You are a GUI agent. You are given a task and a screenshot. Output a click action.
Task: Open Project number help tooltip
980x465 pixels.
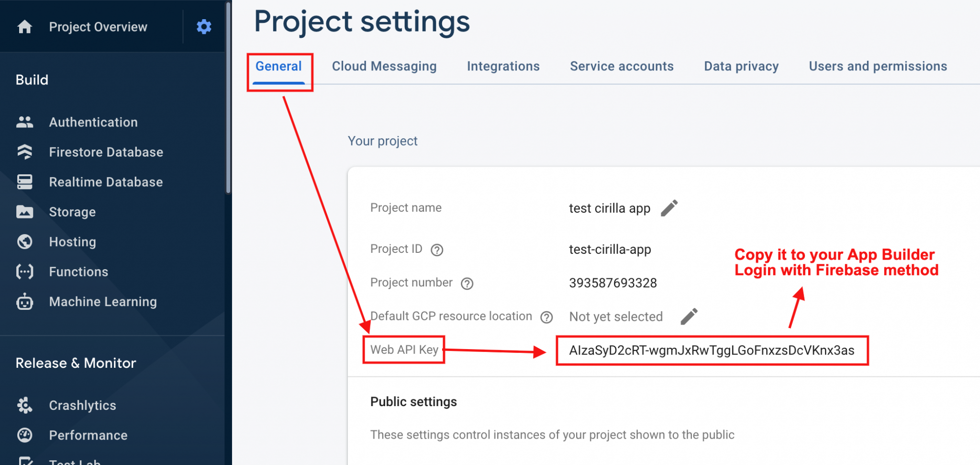tap(467, 283)
